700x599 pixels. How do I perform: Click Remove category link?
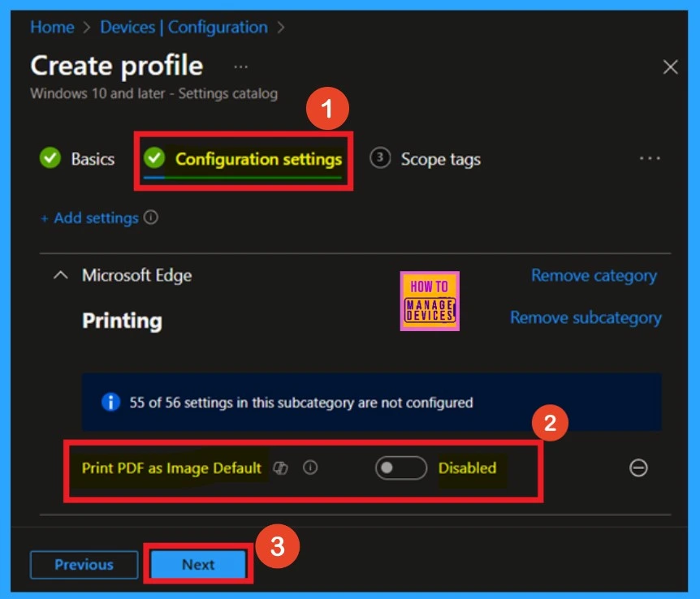click(594, 275)
